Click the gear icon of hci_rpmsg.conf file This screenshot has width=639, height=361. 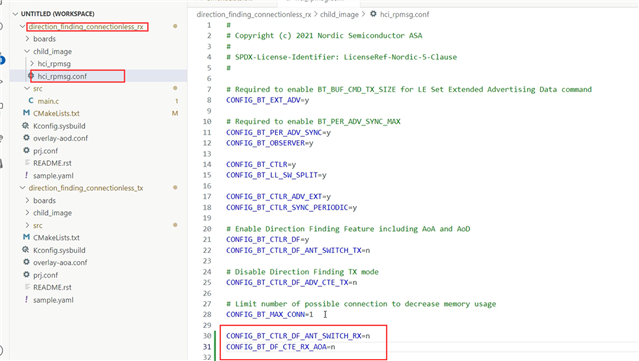tap(31, 76)
